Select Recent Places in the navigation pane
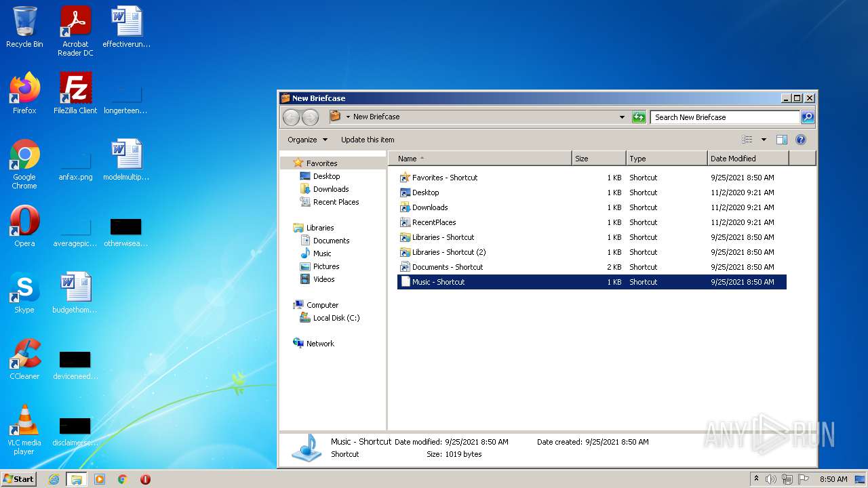 point(336,202)
